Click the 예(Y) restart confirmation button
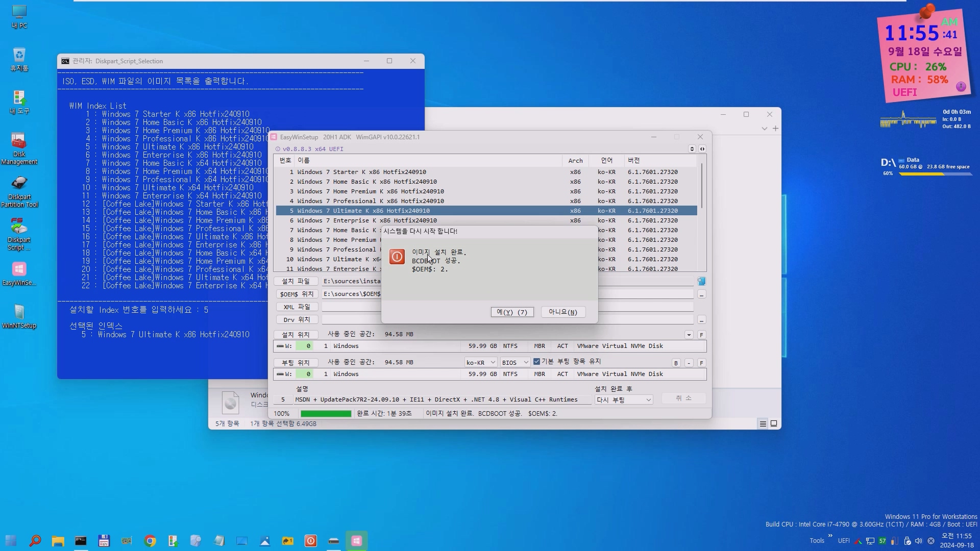980x551 pixels. pyautogui.click(x=512, y=312)
